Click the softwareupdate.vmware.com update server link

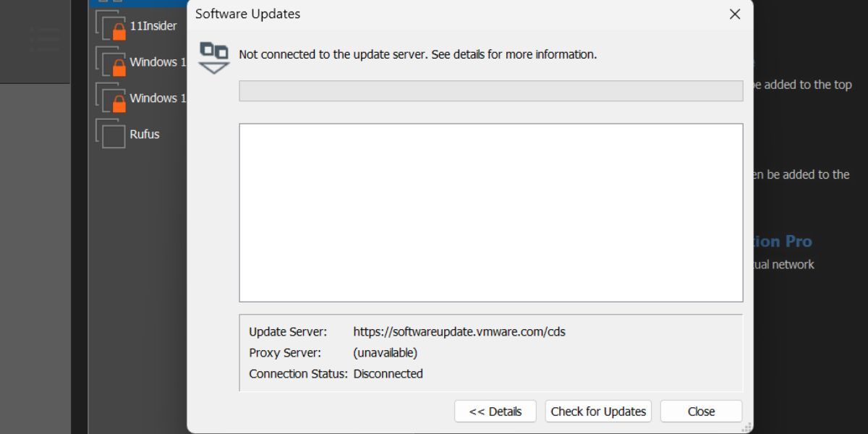[x=460, y=331]
